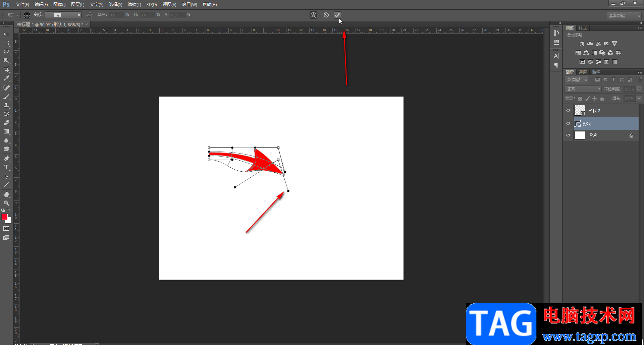
Task: Select the Zoom tool
Action: point(6,203)
